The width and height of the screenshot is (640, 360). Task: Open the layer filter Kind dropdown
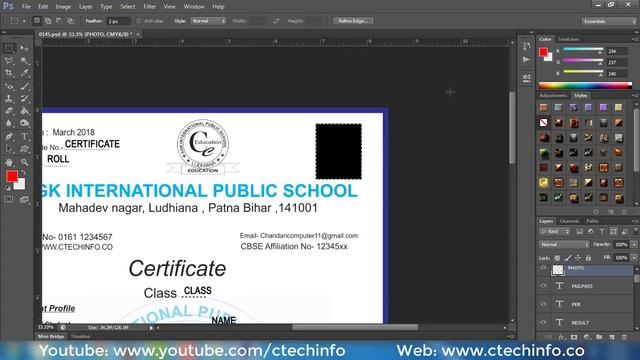click(x=555, y=231)
